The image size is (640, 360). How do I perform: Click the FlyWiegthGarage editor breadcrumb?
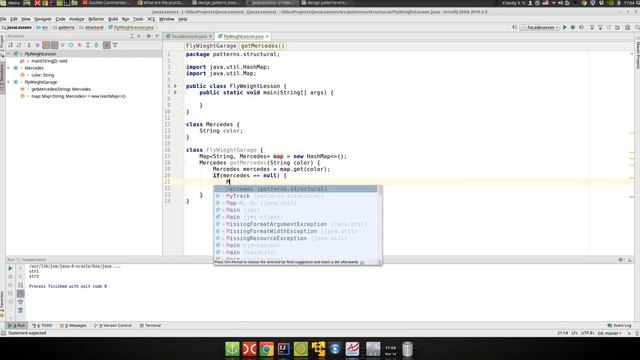211,46
